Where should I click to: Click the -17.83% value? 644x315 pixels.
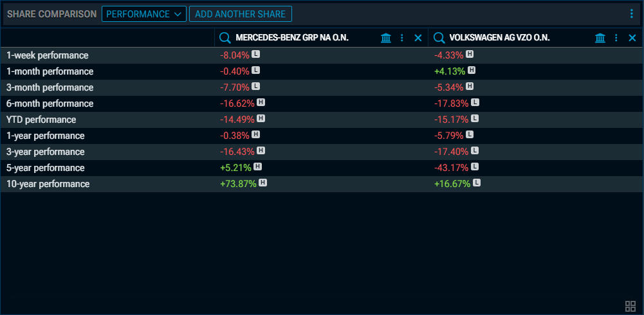[452, 104]
